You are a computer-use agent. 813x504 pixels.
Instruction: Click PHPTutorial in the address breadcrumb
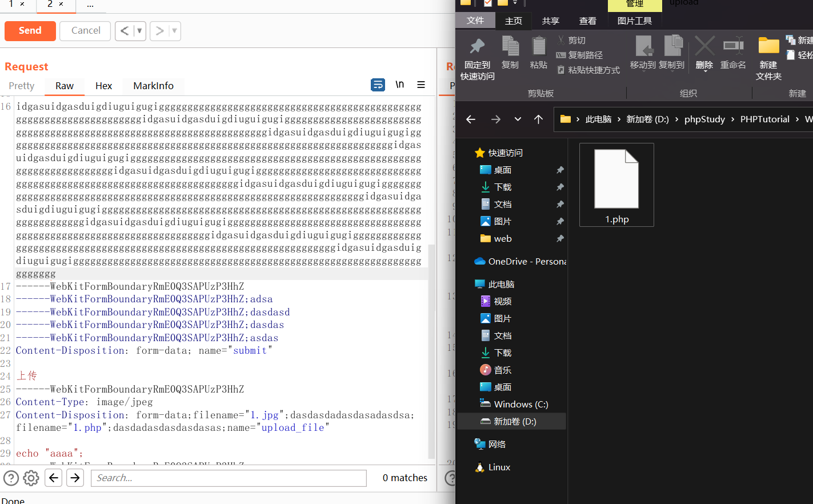(x=764, y=119)
